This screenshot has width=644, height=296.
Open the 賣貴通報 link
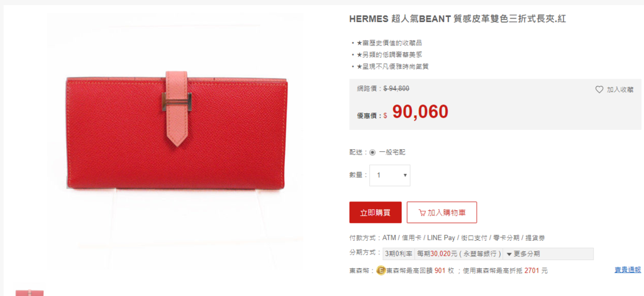[628, 270]
